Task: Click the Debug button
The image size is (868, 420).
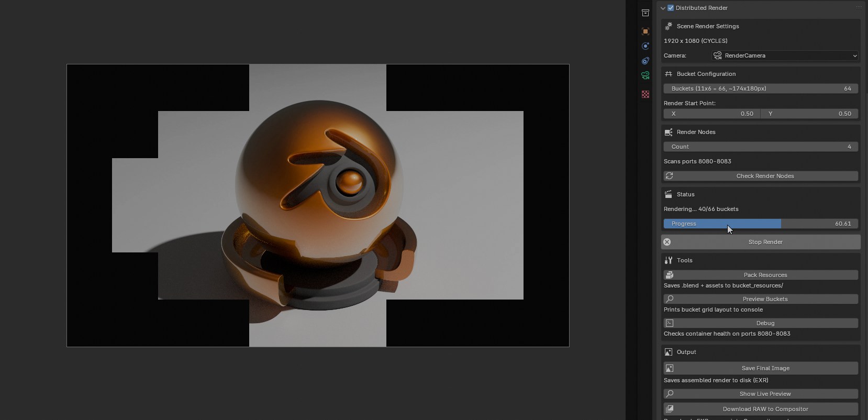Action: pos(761,323)
